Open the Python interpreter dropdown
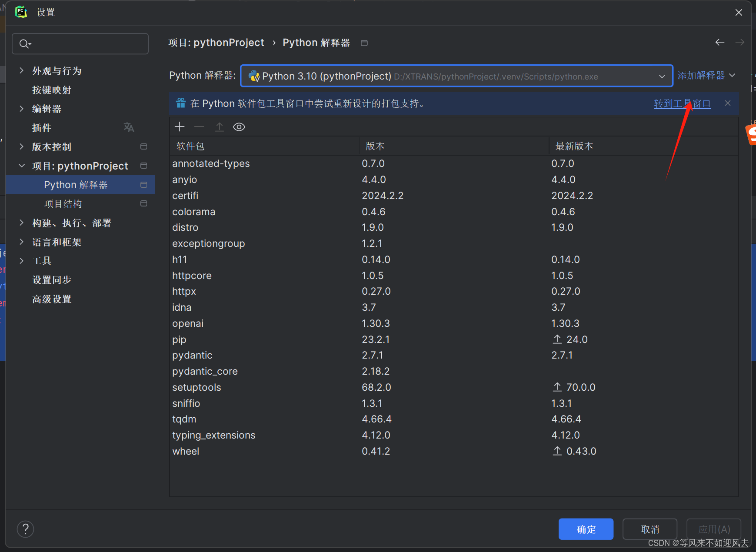 click(456, 76)
